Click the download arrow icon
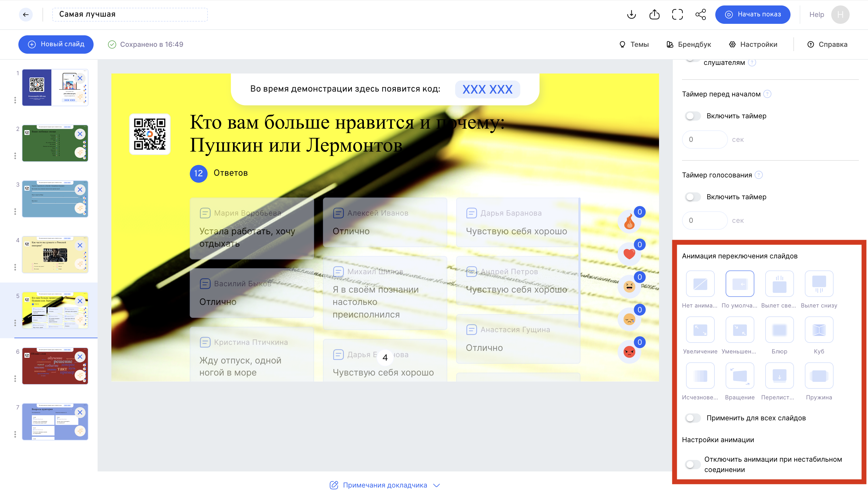 (631, 14)
